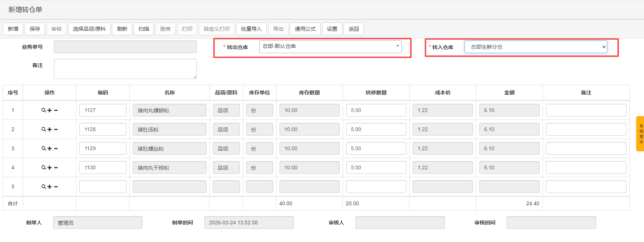Click the search icon in row 3
This screenshot has height=242, width=644.
(44, 148)
